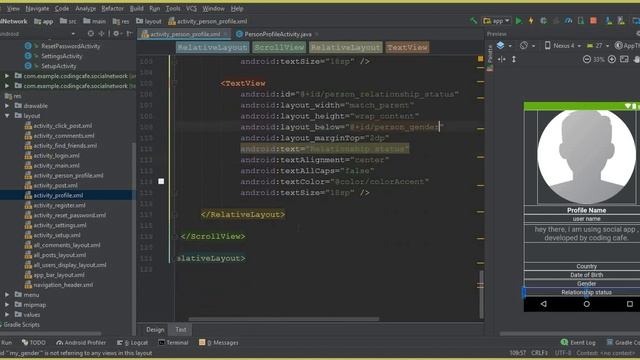
Task: Open the Nexus 4 device dropdown
Action: tap(562, 46)
